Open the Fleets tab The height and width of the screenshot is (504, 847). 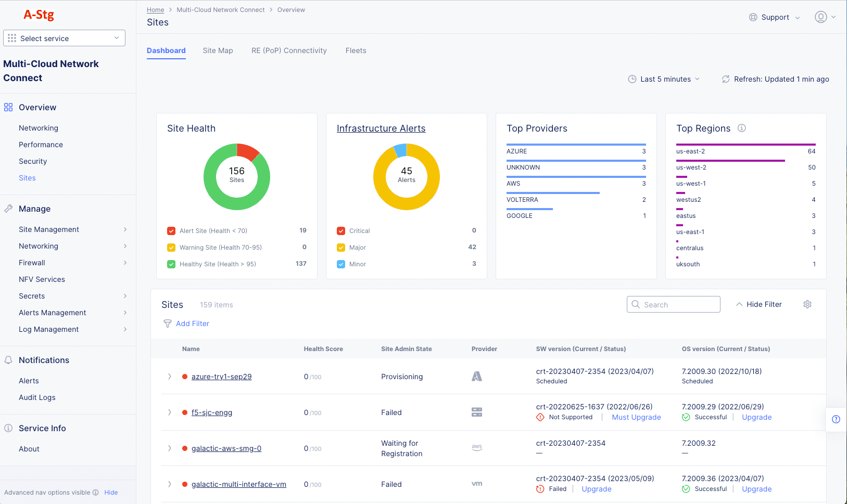pos(356,50)
